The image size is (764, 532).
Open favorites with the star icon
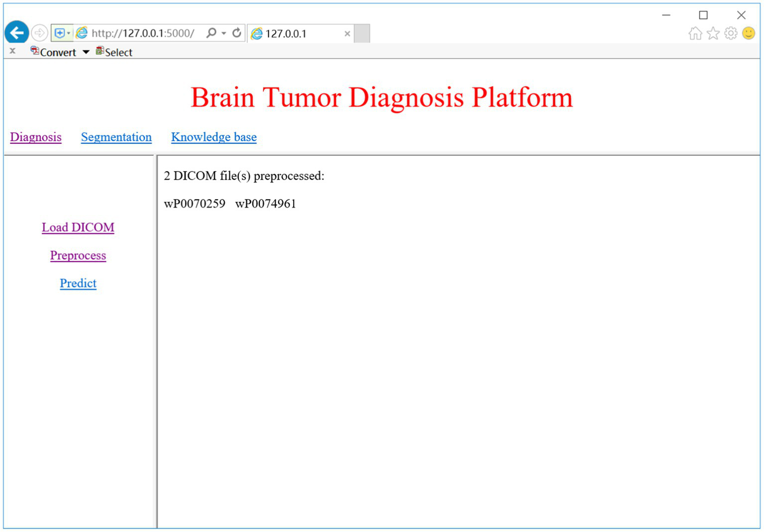point(713,33)
